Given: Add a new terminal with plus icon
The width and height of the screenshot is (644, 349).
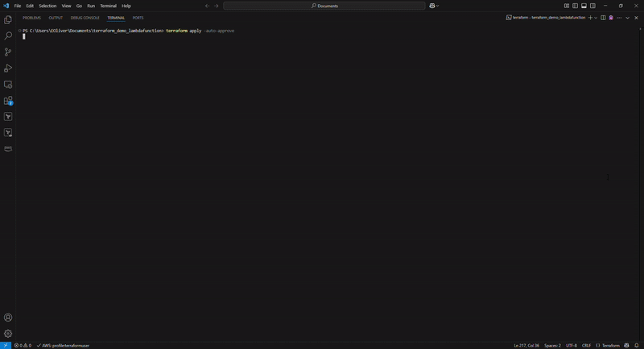Looking at the screenshot, I should (x=590, y=18).
